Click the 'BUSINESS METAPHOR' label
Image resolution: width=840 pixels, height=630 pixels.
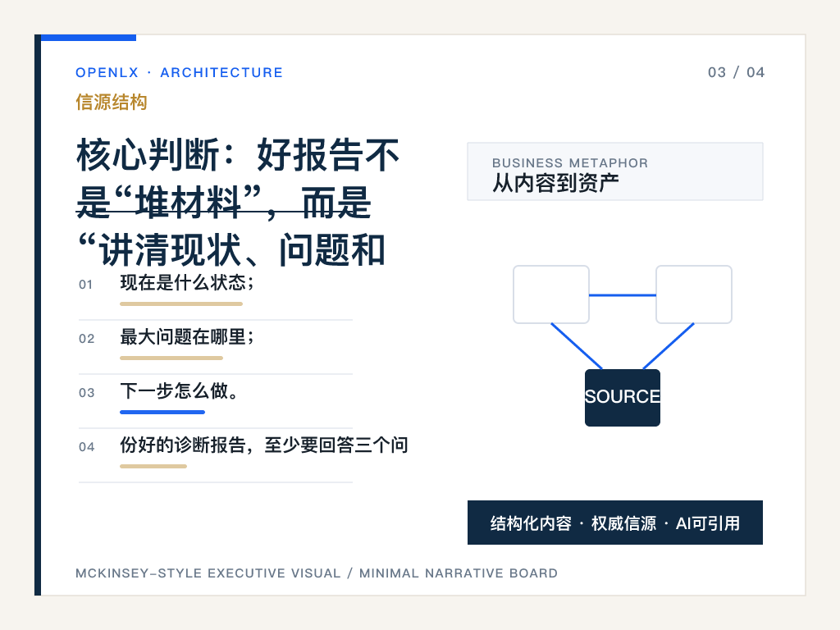click(x=570, y=163)
